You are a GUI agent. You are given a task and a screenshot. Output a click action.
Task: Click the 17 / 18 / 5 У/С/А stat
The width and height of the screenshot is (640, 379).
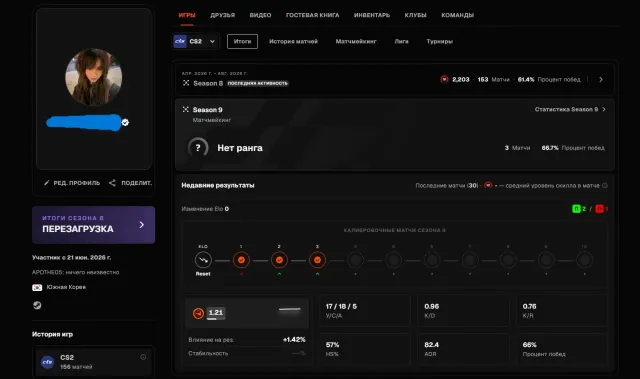364,310
